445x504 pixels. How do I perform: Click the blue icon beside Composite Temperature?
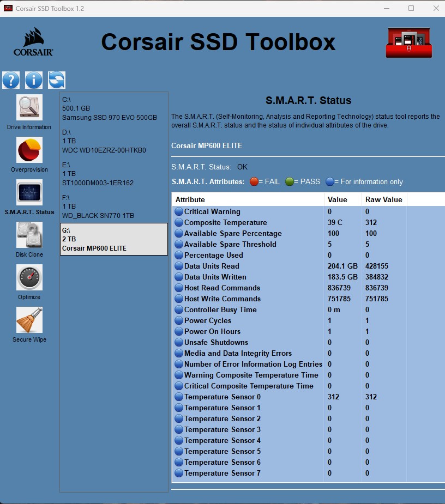[x=179, y=222]
